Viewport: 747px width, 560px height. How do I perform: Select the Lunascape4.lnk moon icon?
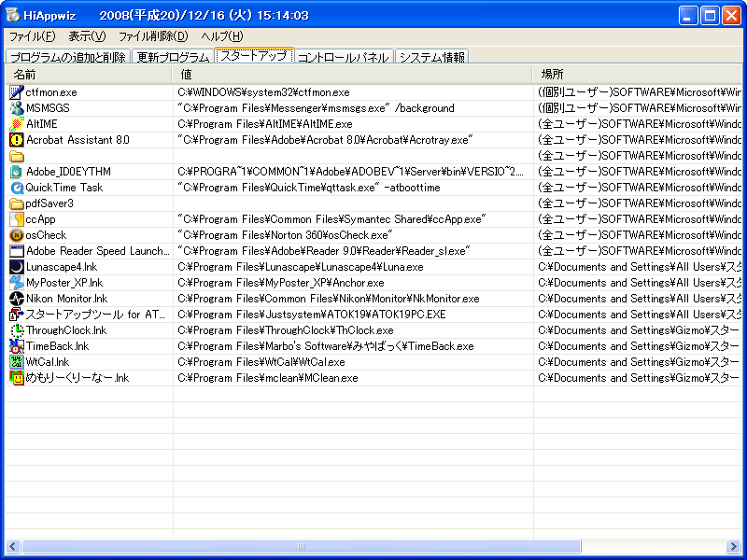tap(17, 267)
